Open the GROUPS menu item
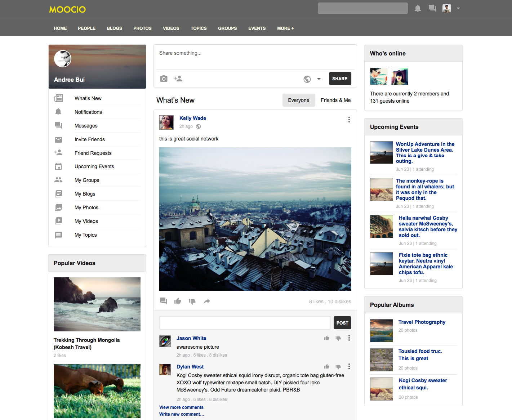 (227, 28)
